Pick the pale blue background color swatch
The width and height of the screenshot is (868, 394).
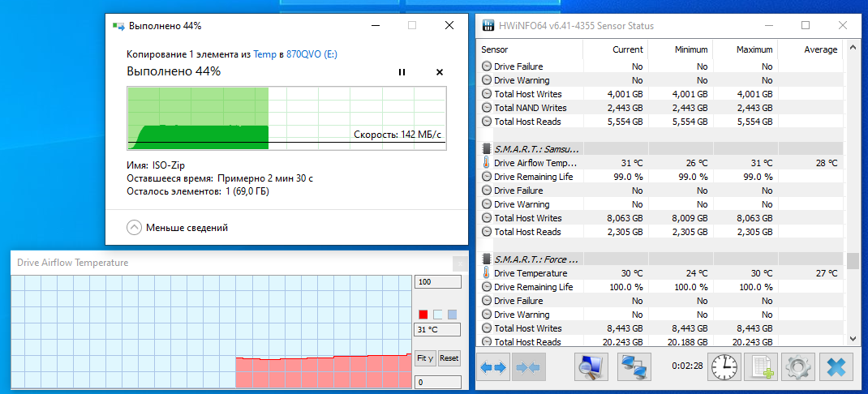[438, 315]
